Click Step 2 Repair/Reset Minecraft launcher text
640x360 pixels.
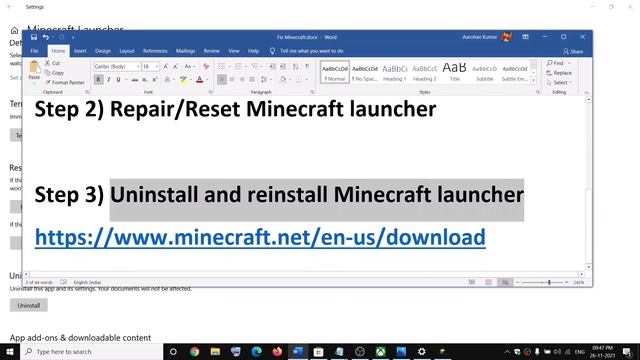tap(235, 109)
